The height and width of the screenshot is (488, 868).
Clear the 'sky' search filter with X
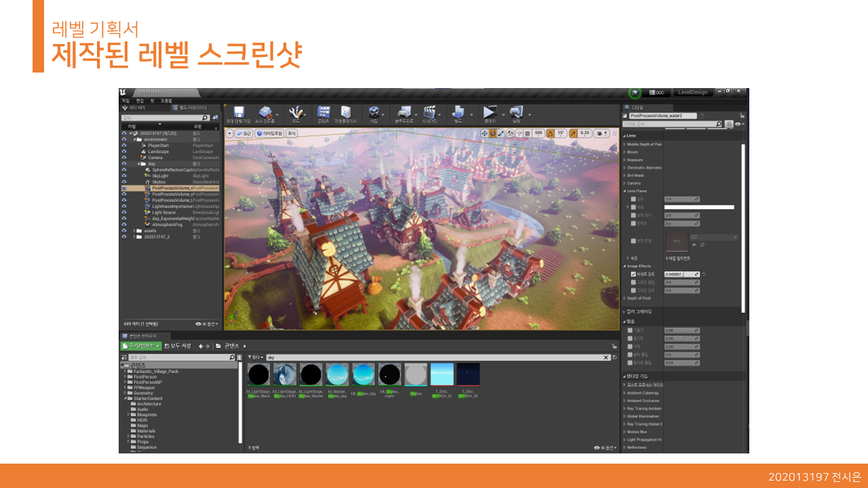point(606,357)
